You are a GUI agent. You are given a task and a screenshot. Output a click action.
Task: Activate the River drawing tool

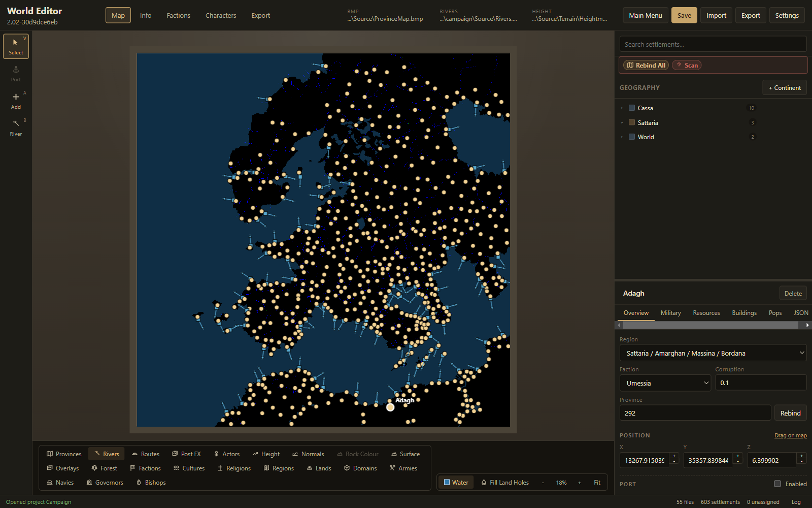(16, 128)
